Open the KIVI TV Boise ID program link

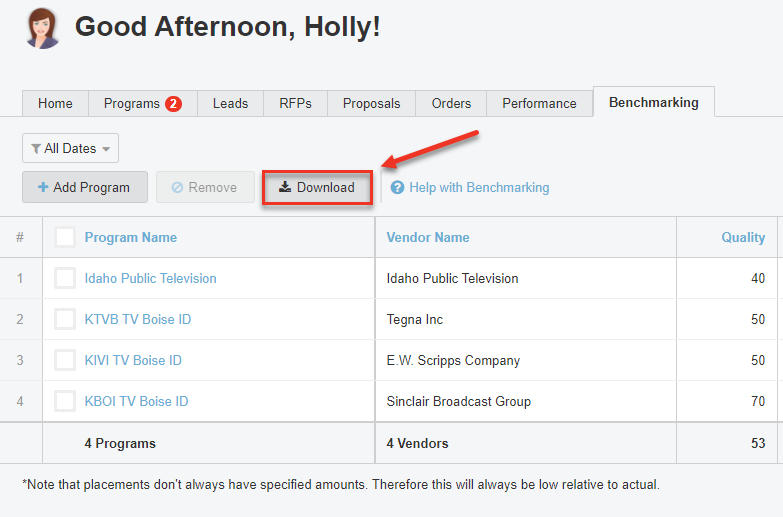point(133,360)
